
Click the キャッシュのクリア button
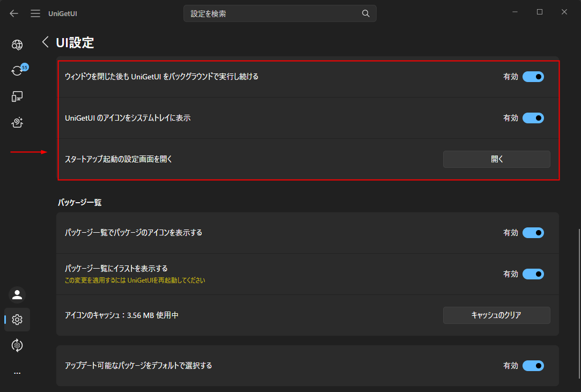(x=497, y=315)
